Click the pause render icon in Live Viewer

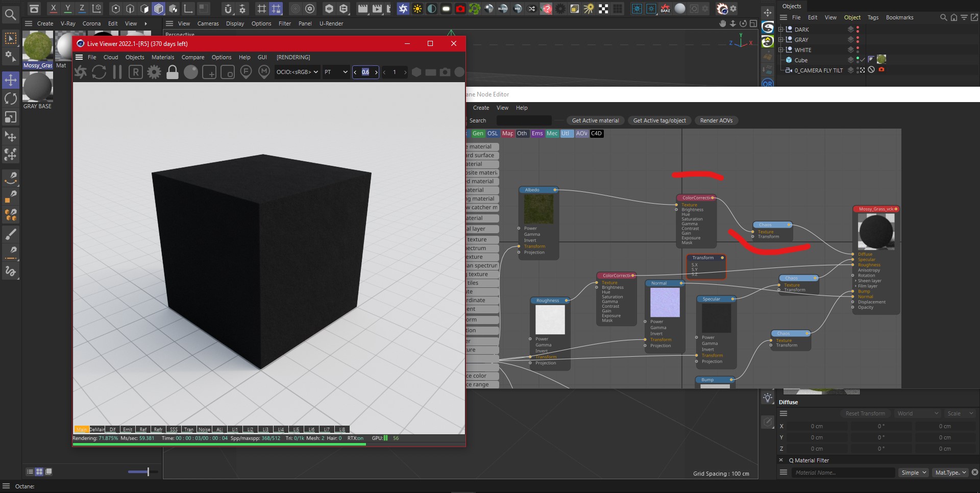[x=117, y=72]
